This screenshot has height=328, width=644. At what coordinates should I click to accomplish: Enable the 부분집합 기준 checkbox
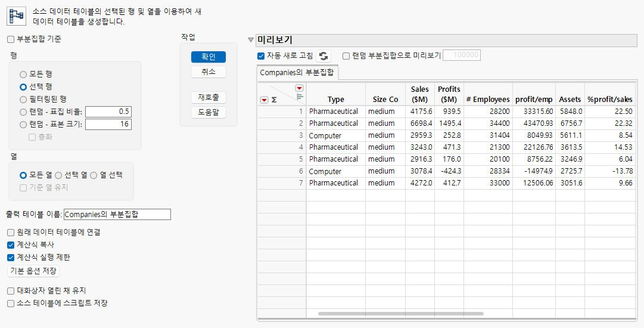11,39
